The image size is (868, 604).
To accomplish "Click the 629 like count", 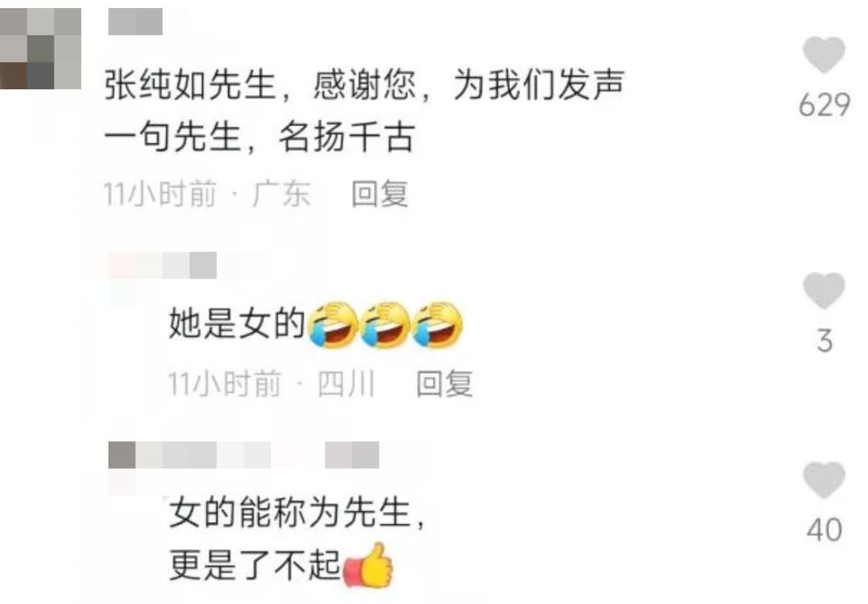I will [x=825, y=104].
